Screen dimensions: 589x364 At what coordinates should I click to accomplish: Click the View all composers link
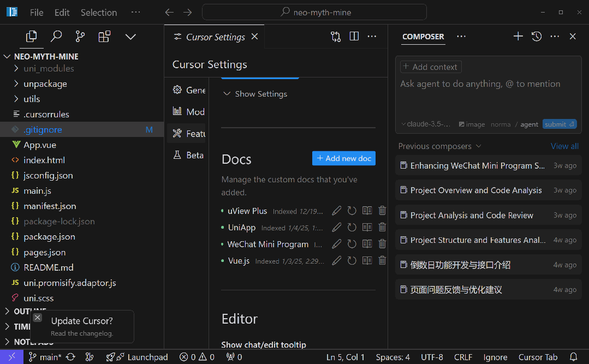tap(564, 146)
